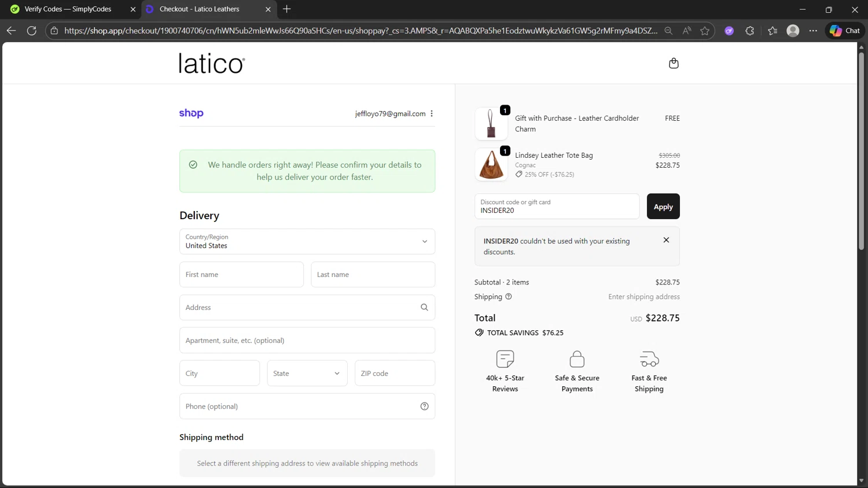This screenshot has height=488, width=868.
Task: Click the Total Savings tag icon
Action: coord(479,332)
